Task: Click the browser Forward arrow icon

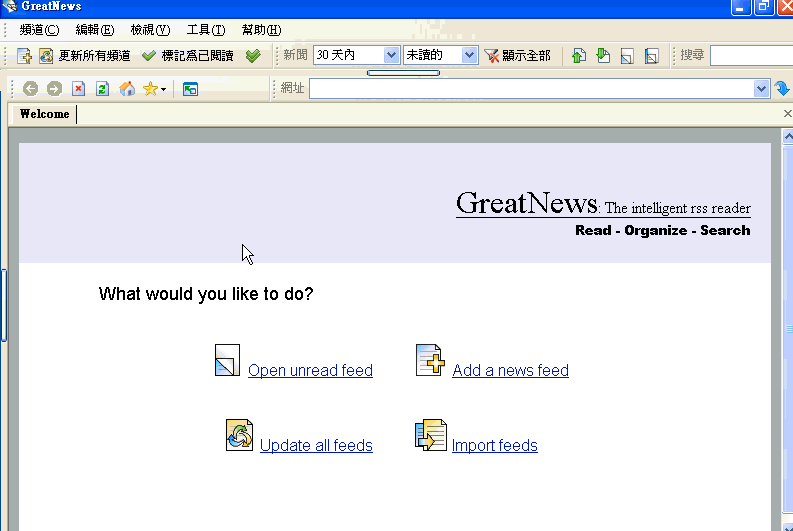Action: 54,89
